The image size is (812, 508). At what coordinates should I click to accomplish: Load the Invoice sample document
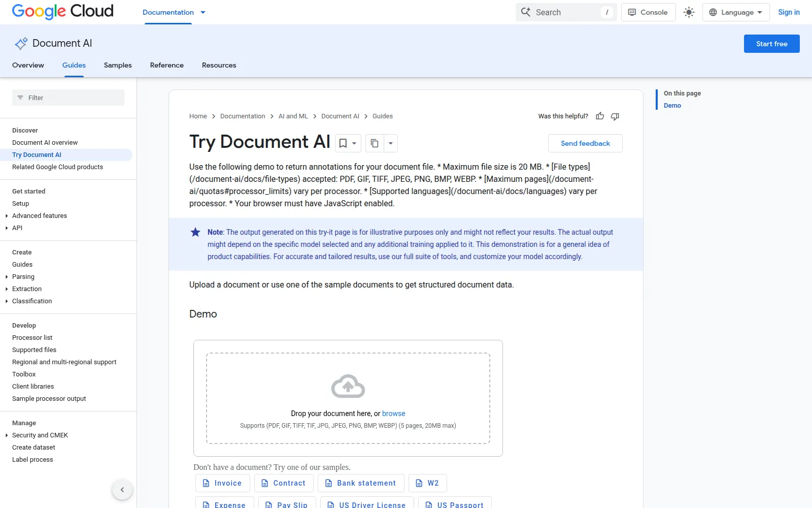coord(222,483)
